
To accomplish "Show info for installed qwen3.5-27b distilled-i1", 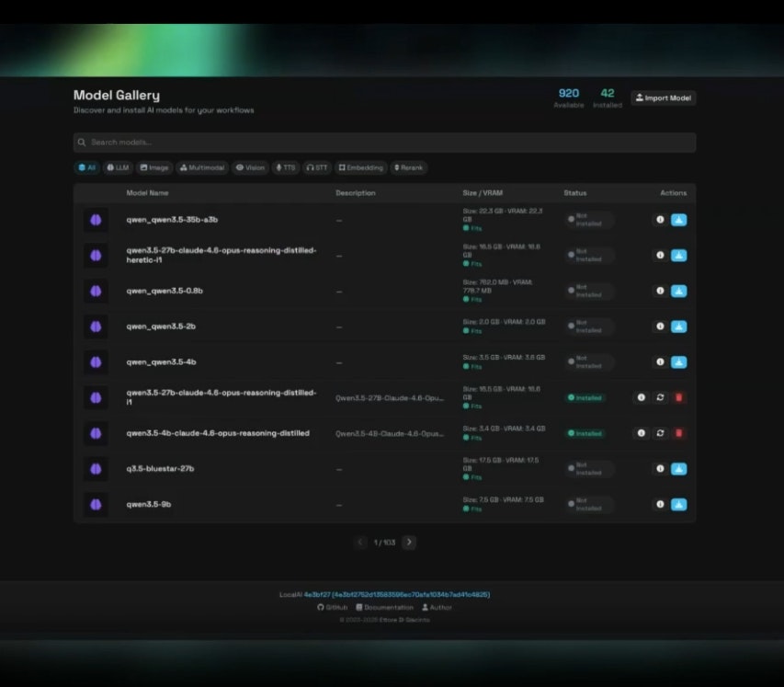I will tap(641, 397).
